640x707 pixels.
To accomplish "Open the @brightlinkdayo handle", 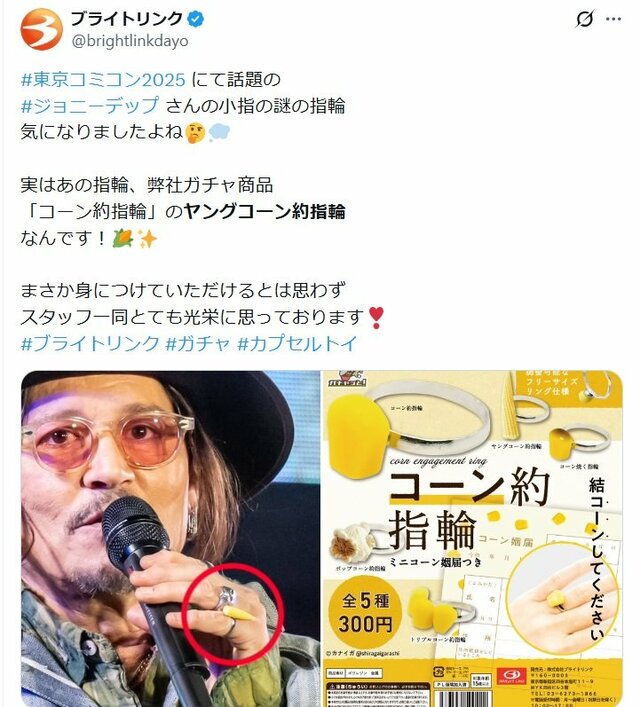I will [x=130, y=41].
